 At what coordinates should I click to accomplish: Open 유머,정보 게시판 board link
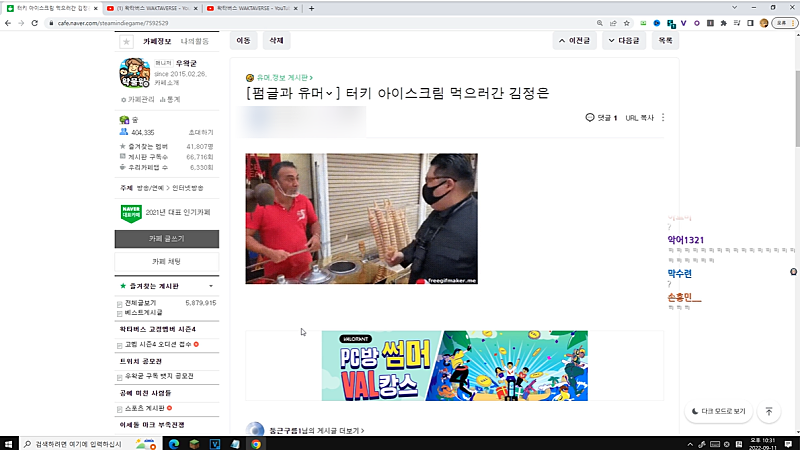tap(284, 78)
